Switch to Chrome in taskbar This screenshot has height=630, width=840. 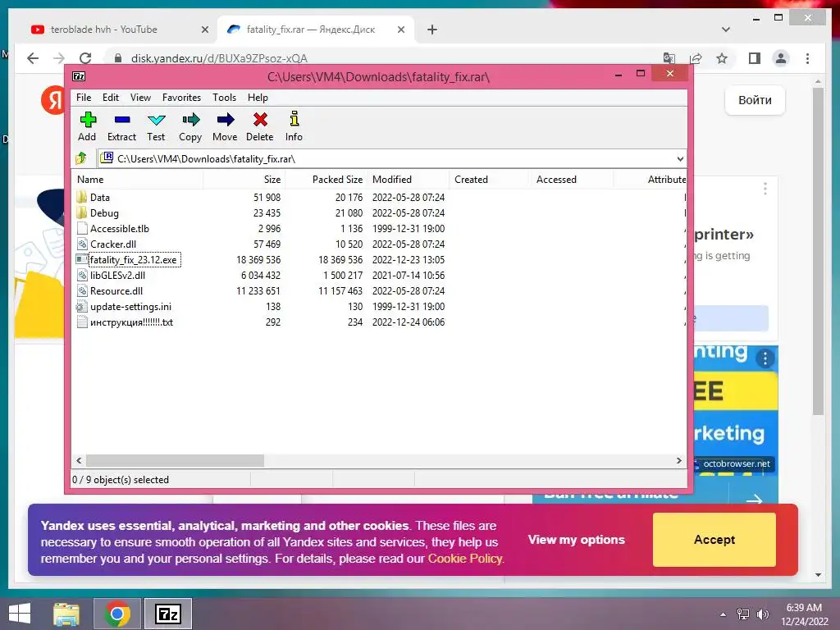tap(116, 614)
